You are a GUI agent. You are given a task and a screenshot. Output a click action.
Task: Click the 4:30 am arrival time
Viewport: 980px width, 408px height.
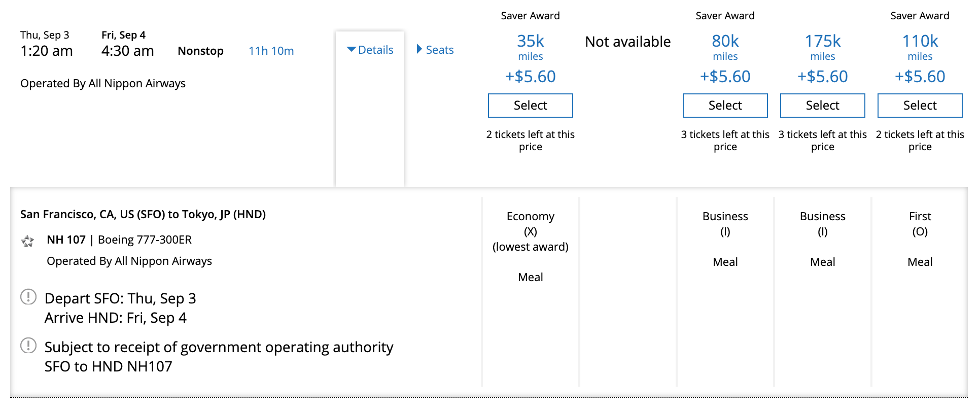[127, 51]
